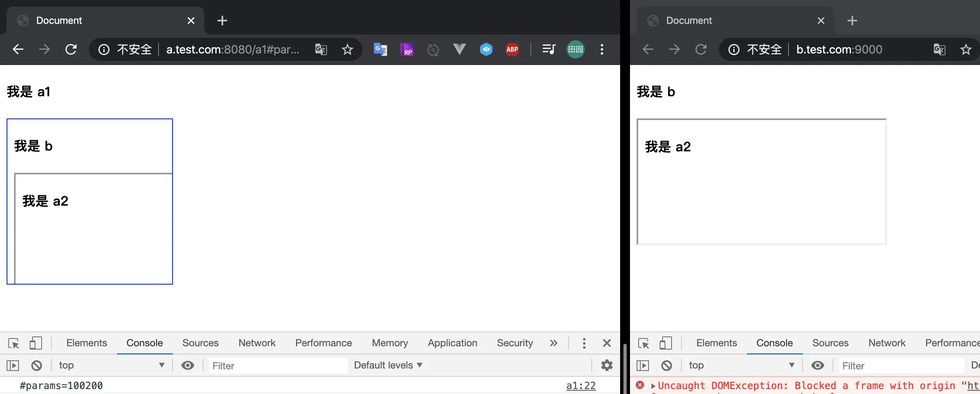Click forward arrow in right browser window
This screenshot has height=394, width=980.
674,49
